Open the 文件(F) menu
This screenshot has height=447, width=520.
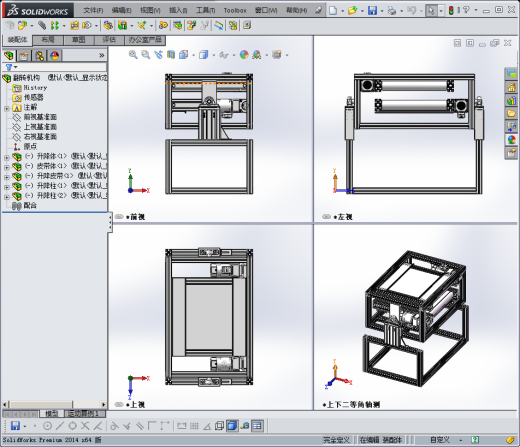click(x=93, y=10)
